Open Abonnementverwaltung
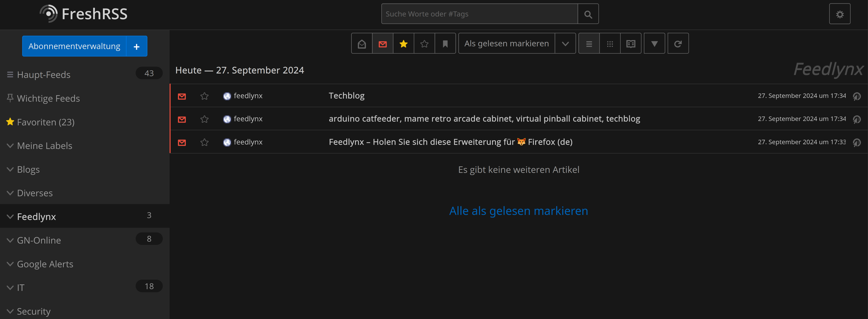Viewport: 868px width, 319px height. click(74, 46)
